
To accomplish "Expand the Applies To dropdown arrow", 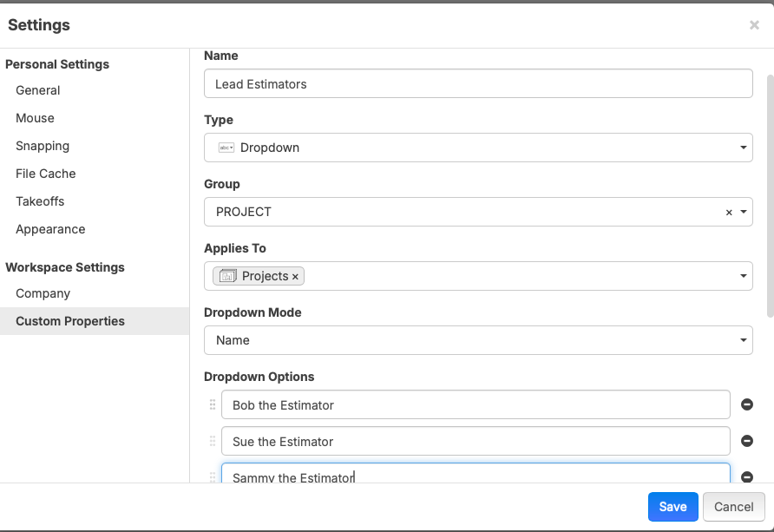I will [744, 276].
